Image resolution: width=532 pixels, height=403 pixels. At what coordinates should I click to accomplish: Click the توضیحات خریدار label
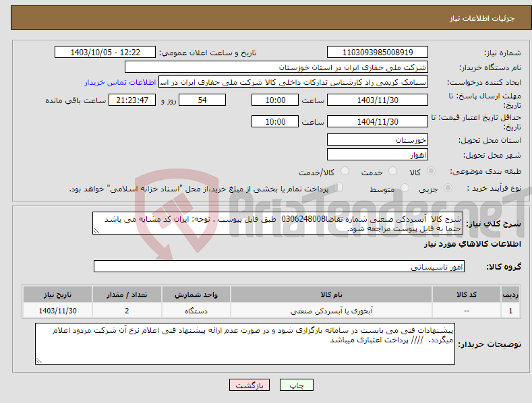490,344
